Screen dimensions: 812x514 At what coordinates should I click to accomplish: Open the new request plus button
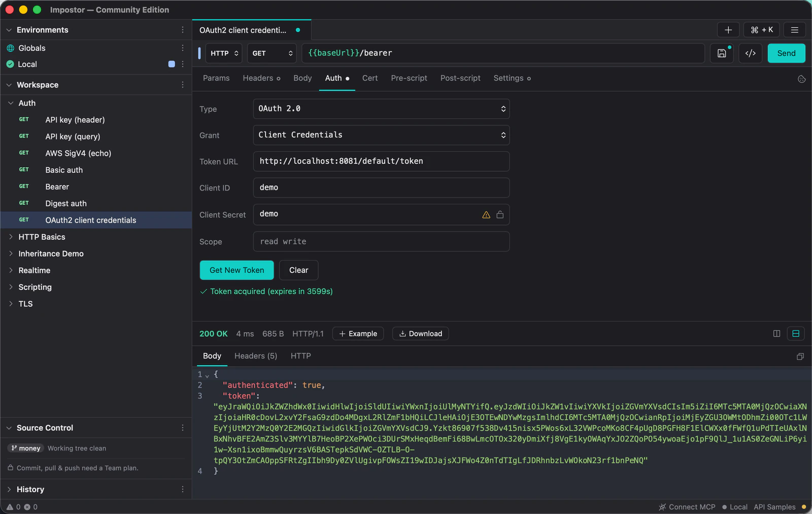coord(728,30)
